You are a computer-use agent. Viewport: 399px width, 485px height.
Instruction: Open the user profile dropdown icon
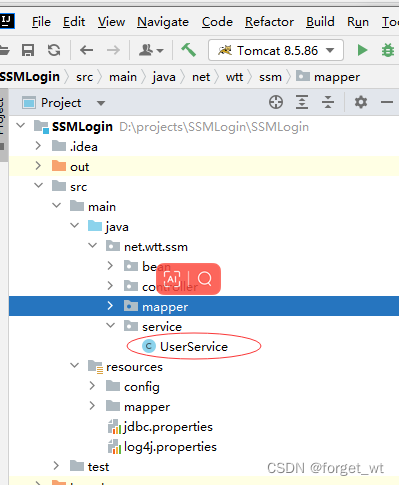151,50
